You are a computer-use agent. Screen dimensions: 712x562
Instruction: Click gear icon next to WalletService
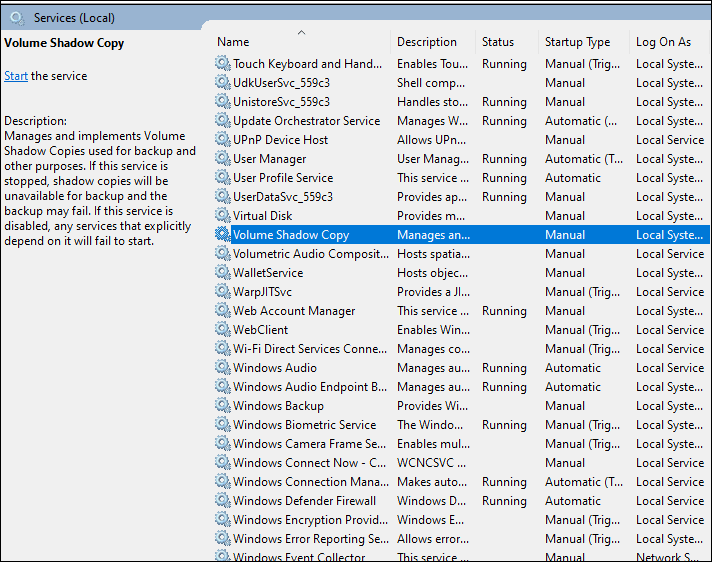222,273
